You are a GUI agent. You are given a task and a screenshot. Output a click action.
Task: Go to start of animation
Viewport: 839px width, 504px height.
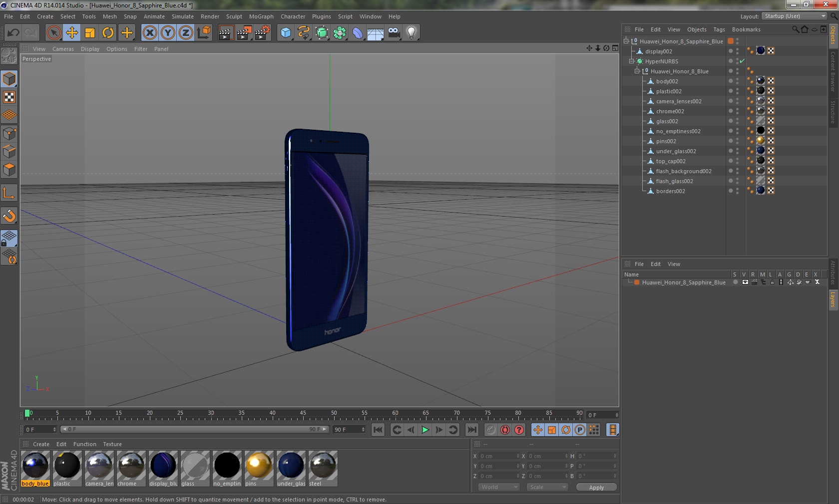(x=378, y=430)
